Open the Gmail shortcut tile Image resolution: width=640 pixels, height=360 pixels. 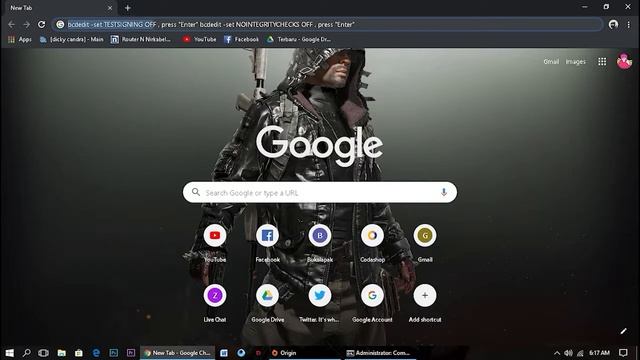pos(425,243)
